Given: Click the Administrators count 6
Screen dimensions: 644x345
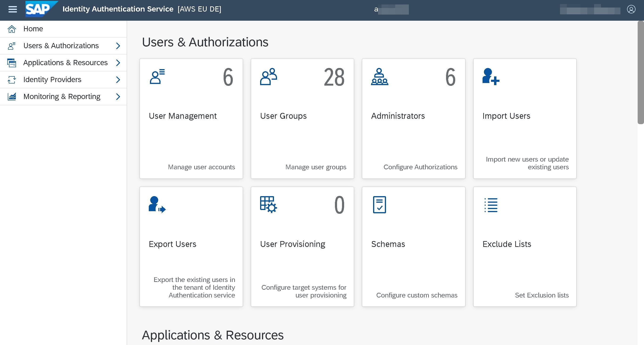Looking at the screenshot, I should 451,77.
